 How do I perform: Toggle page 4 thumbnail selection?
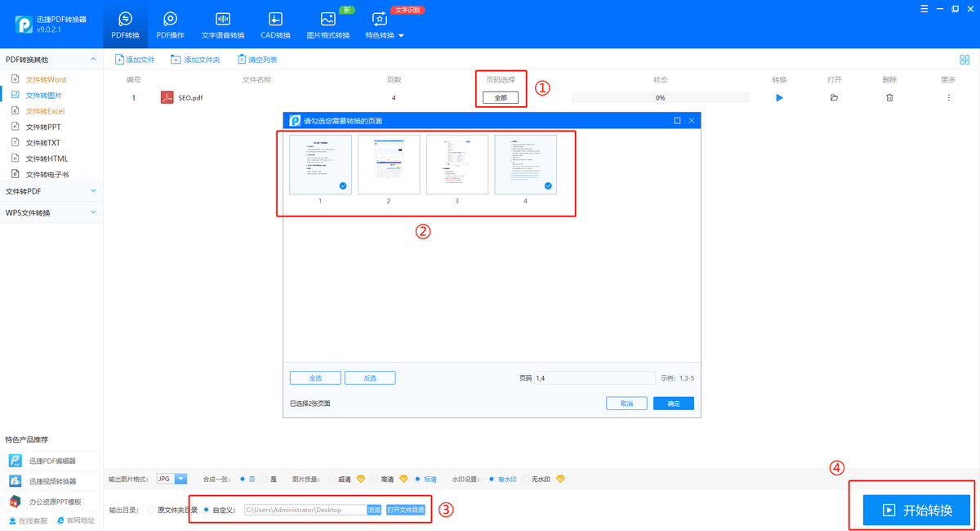click(x=526, y=164)
